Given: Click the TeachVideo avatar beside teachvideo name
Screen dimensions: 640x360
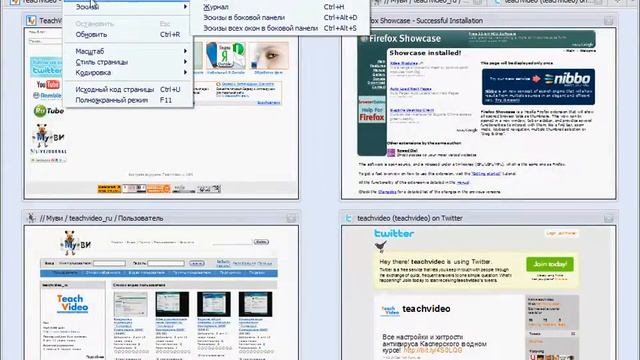Looking at the screenshot, I should [390, 310].
